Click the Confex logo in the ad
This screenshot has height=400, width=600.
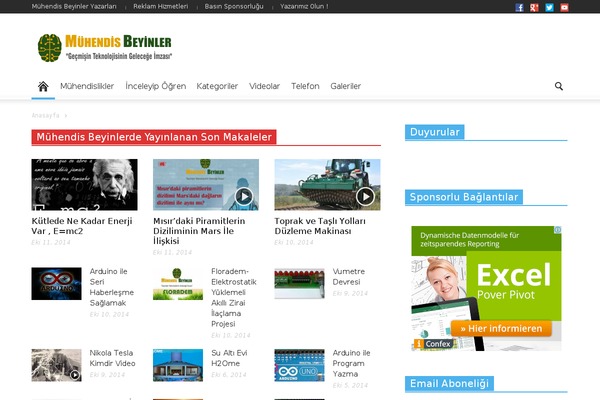tap(434, 344)
